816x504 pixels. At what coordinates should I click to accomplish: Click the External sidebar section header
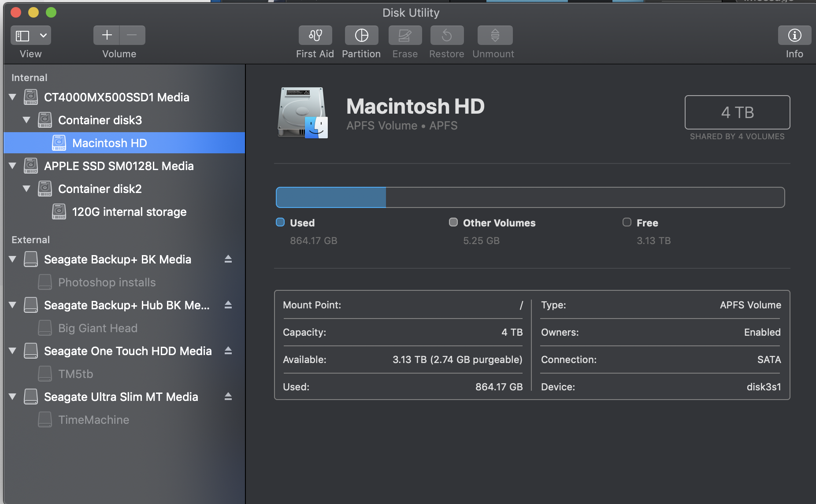pyautogui.click(x=30, y=240)
